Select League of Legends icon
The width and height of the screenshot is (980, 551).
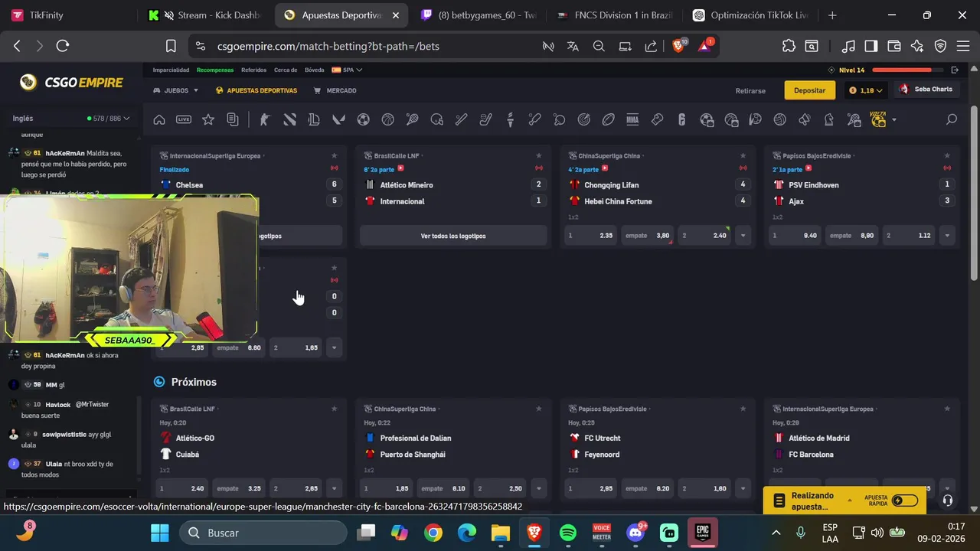(x=314, y=119)
